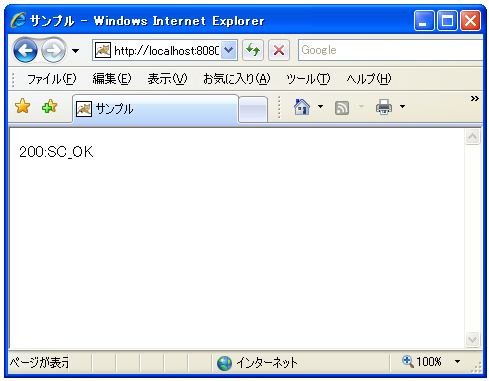Image resolution: width=489 pixels, height=381 pixels.
Task: Expand the Print options dropdown arrow
Action: click(x=402, y=107)
